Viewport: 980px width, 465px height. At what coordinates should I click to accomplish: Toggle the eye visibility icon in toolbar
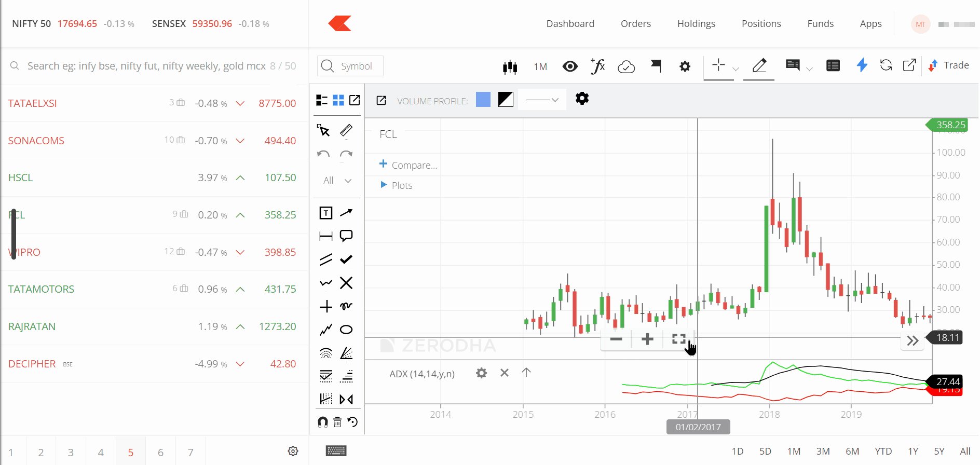tap(570, 66)
